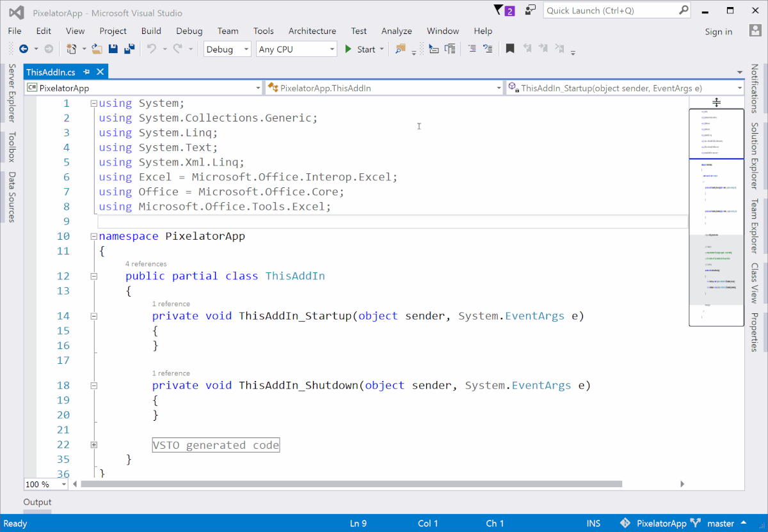Screen dimensions: 768x532
Task: Click the uncomment lines icon
Action: tap(488, 49)
